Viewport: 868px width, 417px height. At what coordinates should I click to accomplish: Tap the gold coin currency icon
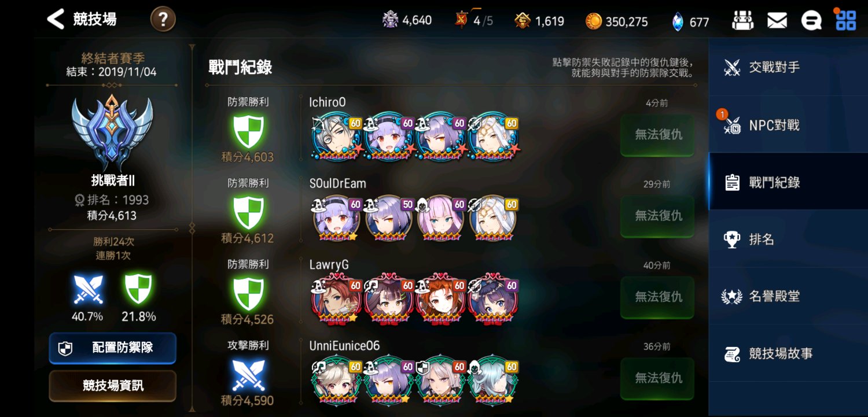click(x=594, y=21)
